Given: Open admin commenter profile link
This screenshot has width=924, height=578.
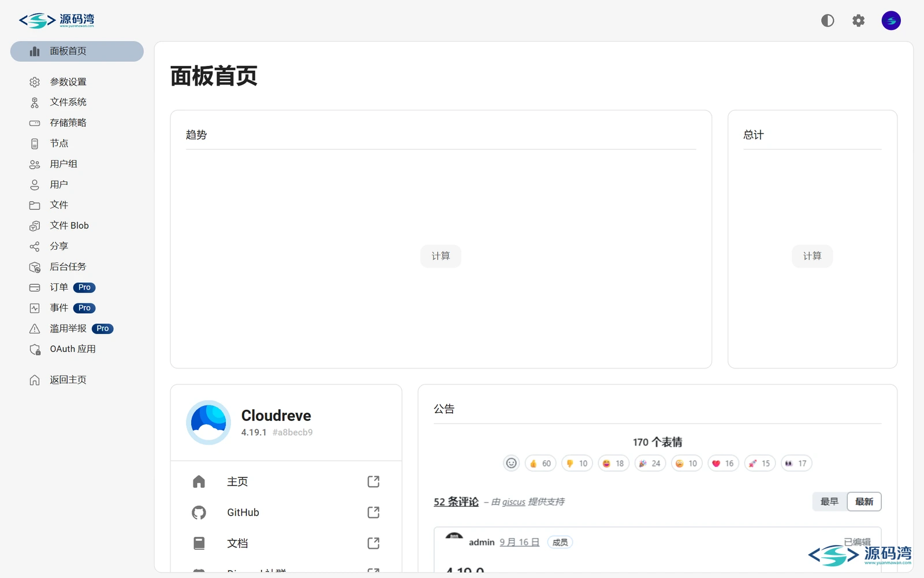Looking at the screenshot, I should [482, 542].
